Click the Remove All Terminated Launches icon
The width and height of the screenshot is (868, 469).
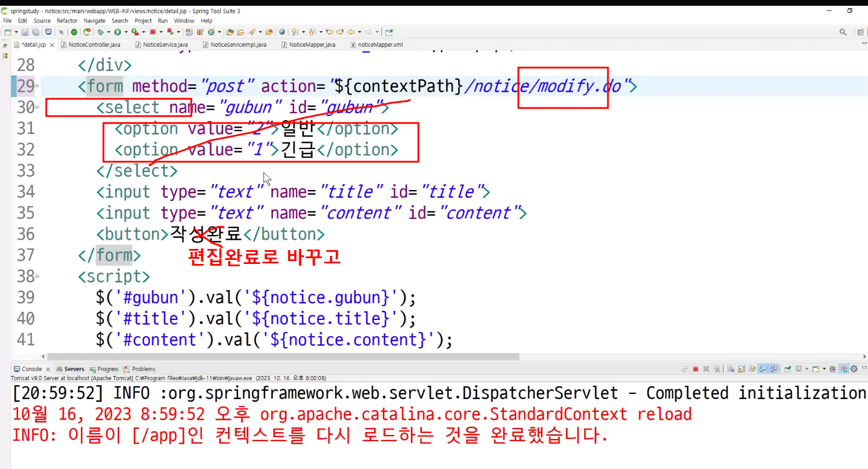point(717,368)
